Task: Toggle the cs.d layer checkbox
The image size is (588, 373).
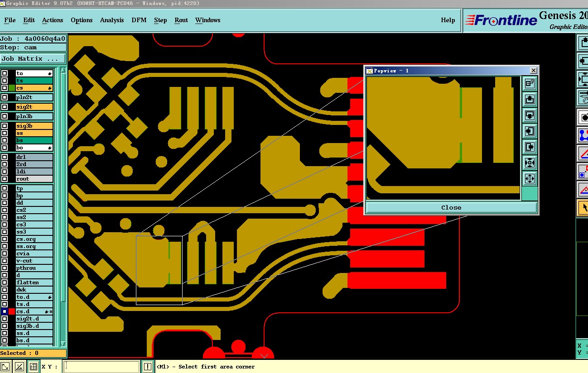Action: click(5, 311)
